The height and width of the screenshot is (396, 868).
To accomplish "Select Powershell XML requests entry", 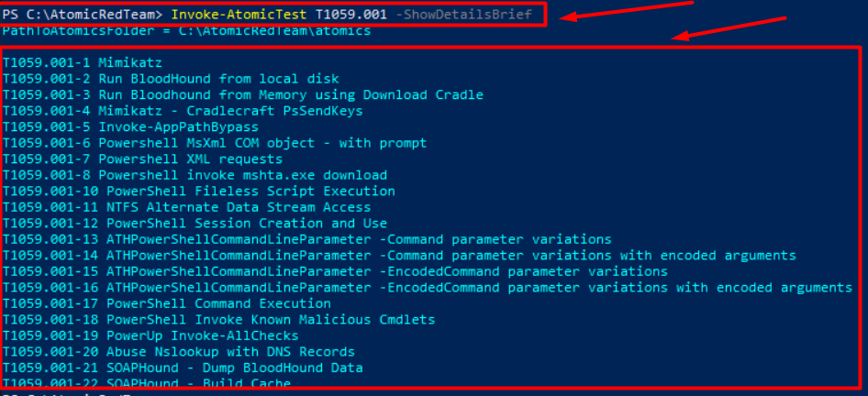I will [x=143, y=159].
